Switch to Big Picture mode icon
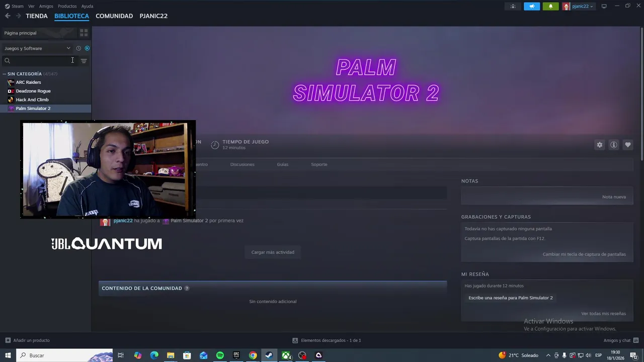The height and width of the screenshot is (362, 644). click(604, 7)
